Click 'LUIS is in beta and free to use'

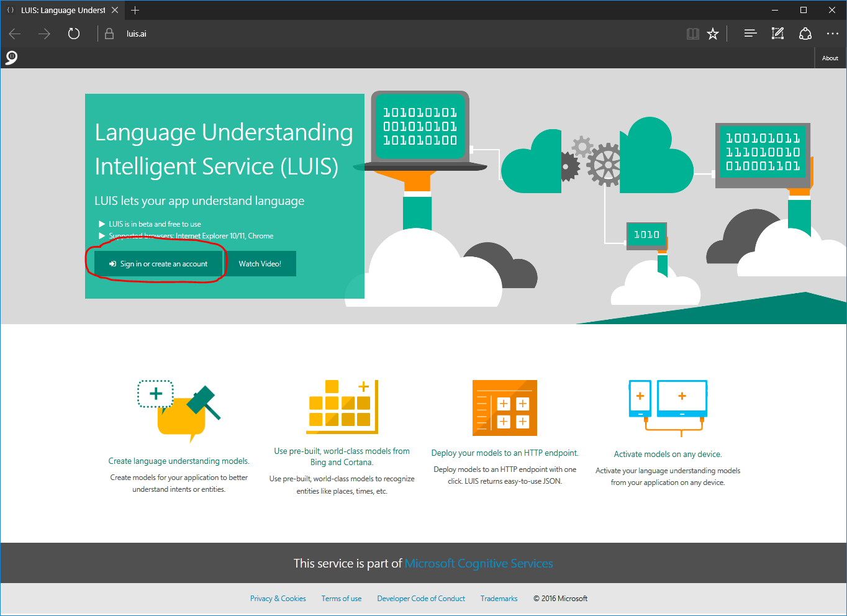pos(155,224)
